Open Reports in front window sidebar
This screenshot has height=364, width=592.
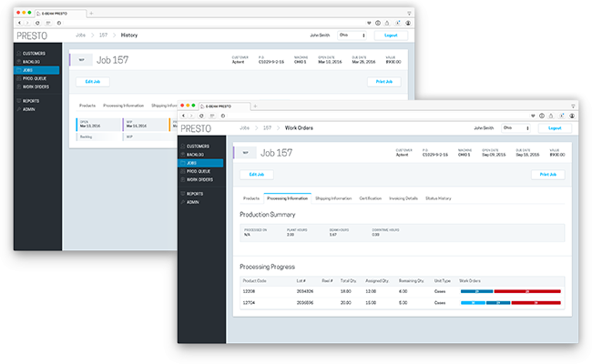click(x=195, y=194)
